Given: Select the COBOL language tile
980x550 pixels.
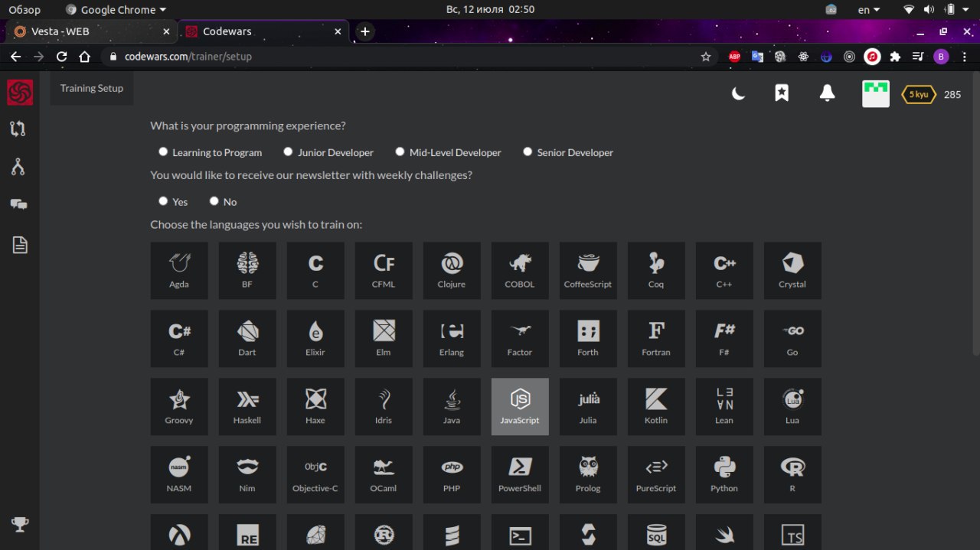Looking at the screenshot, I should pyautogui.click(x=520, y=271).
